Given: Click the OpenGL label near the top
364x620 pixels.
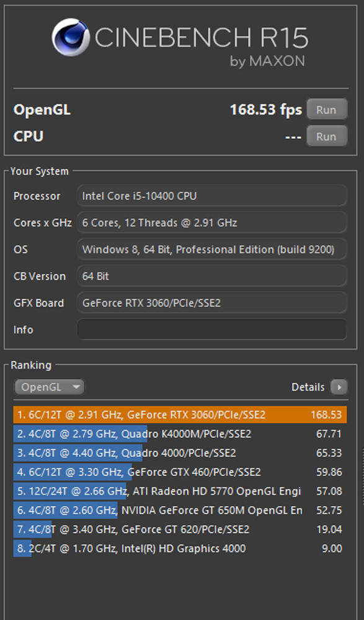Looking at the screenshot, I should point(42,110).
